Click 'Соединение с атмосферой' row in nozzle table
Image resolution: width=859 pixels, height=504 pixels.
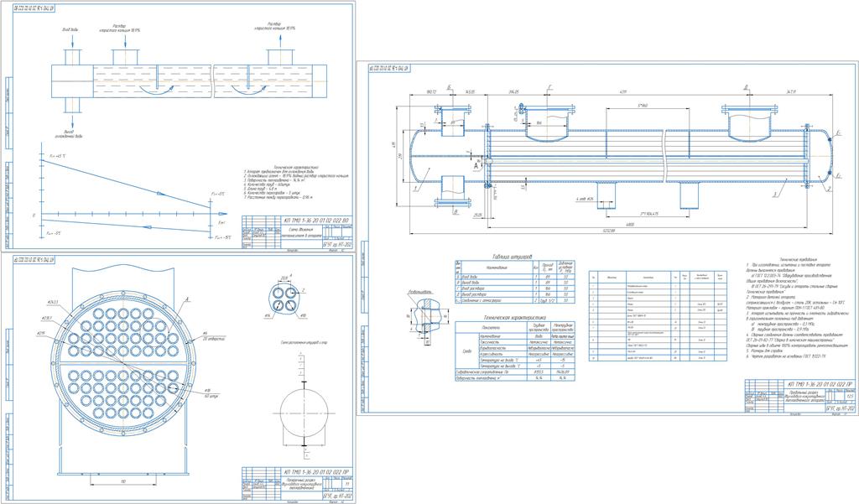coord(514,300)
